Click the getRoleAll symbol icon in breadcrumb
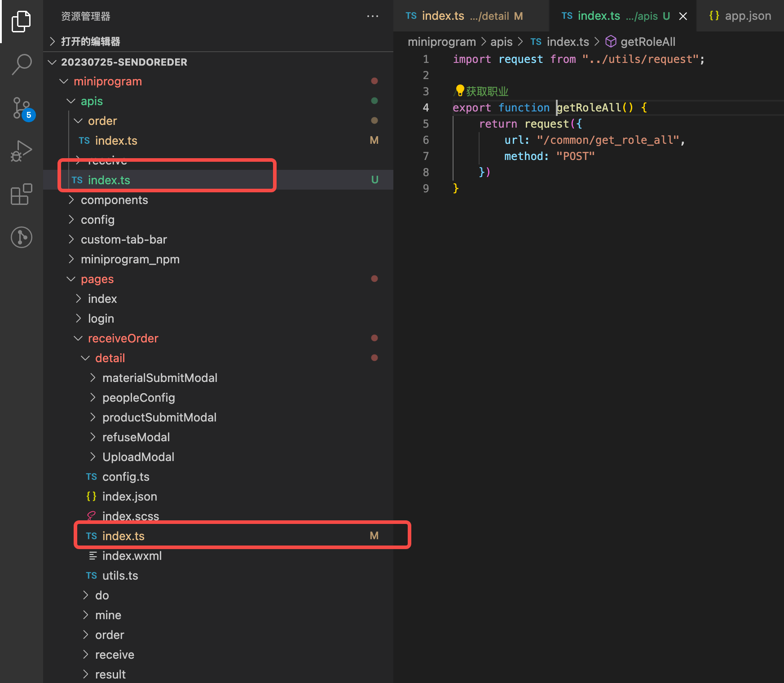Image resolution: width=784 pixels, height=683 pixels. coord(611,41)
